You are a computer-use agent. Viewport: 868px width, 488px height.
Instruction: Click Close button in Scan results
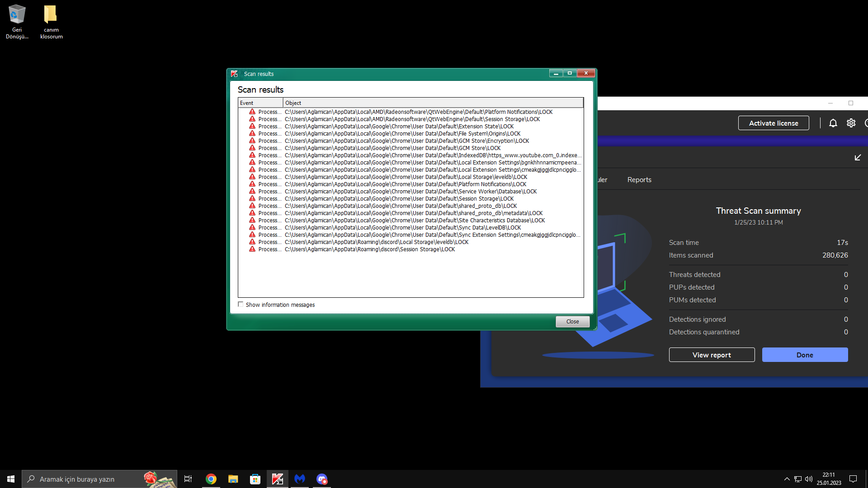(572, 321)
